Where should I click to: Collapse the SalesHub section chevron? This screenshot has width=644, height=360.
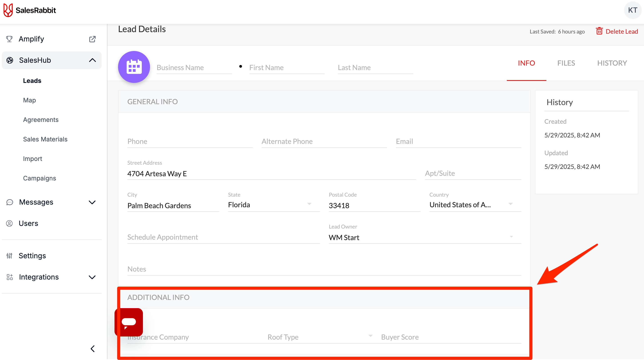click(93, 60)
